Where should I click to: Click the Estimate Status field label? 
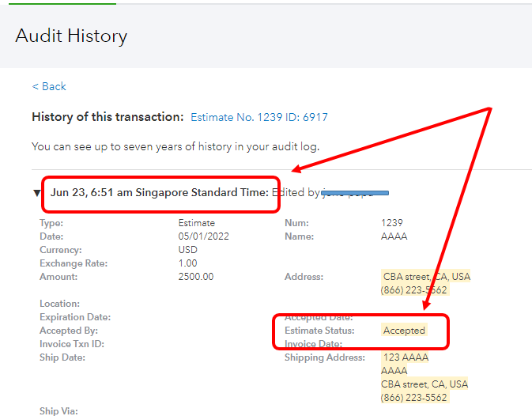pyautogui.click(x=319, y=331)
